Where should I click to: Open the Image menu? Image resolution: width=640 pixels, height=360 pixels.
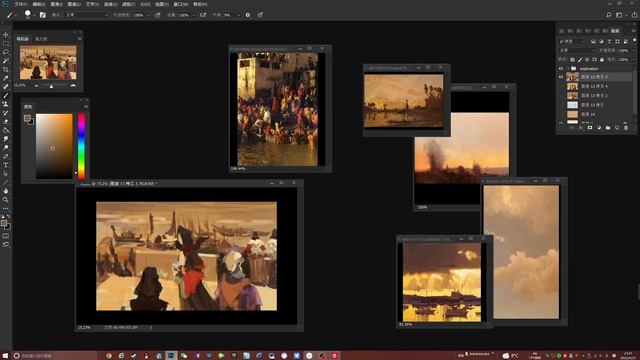tap(56, 4)
